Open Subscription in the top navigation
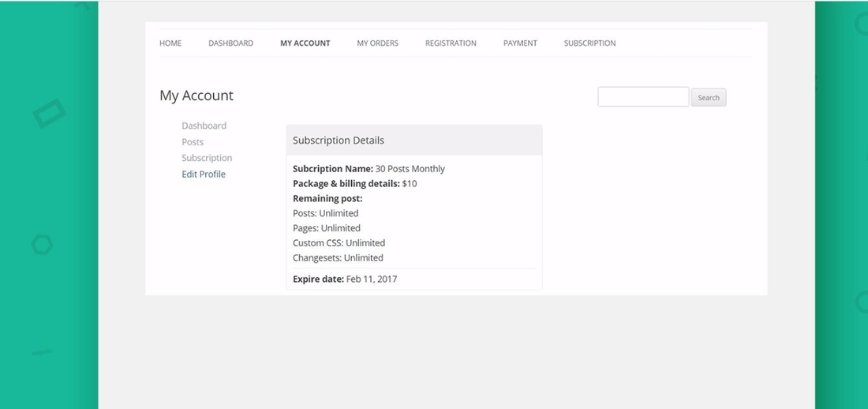 [x=589, y=43]
